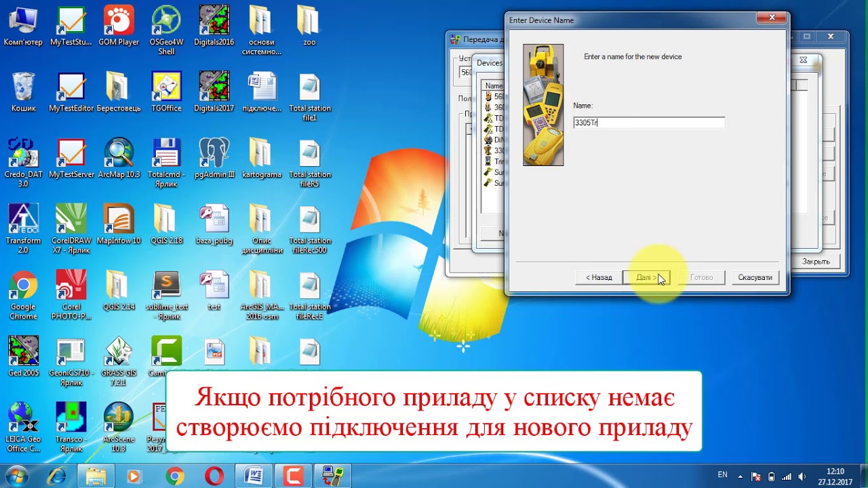This screenshot has width=868, height=488.
Task: Click the EN language indicator
Action: coord(722,475)
